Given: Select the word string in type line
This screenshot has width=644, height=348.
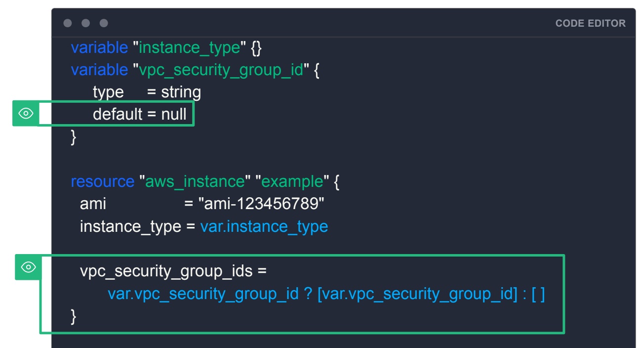Looking at the screenshot, I should [x=181, y=92].
